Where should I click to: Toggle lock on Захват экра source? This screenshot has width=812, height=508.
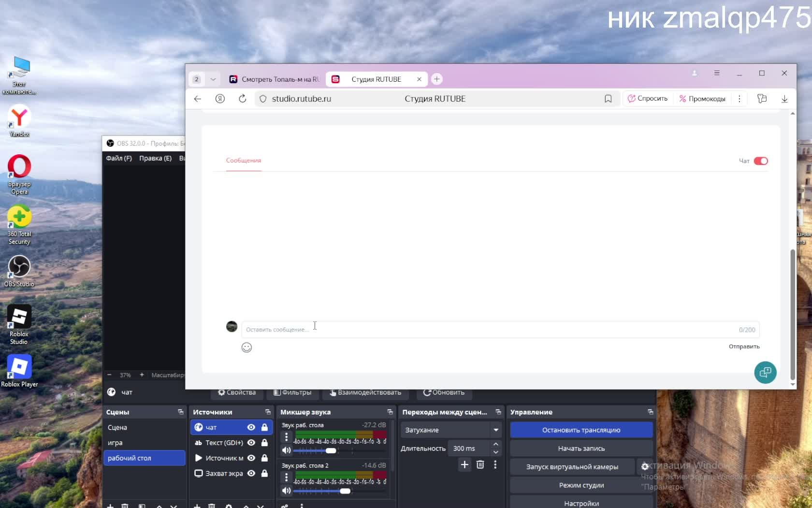click(x=264, y=473)
